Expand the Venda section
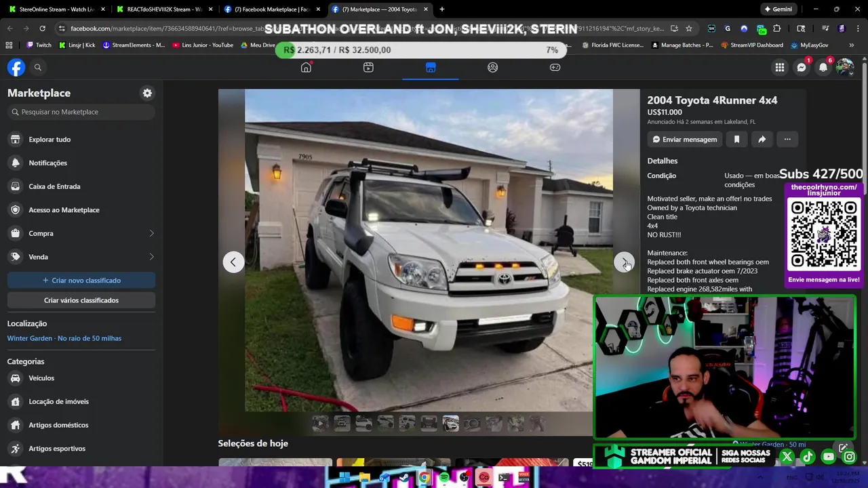Screen dimensions: 868x488 [x=81, y=257]
